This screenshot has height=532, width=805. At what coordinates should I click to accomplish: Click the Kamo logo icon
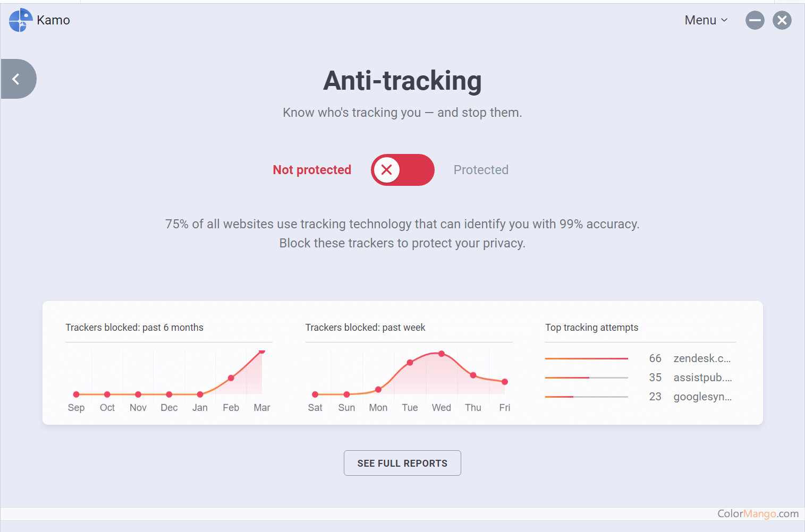[21, 20]
